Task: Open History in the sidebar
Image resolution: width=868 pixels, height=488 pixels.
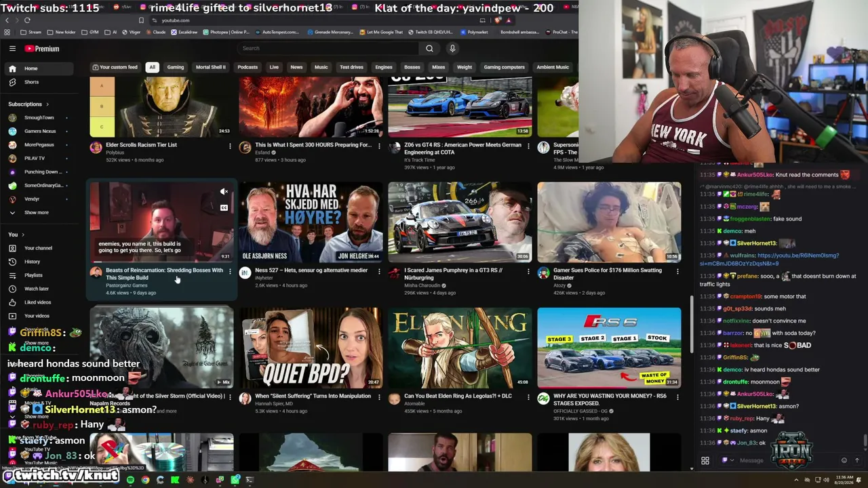Action: (39, 262)
